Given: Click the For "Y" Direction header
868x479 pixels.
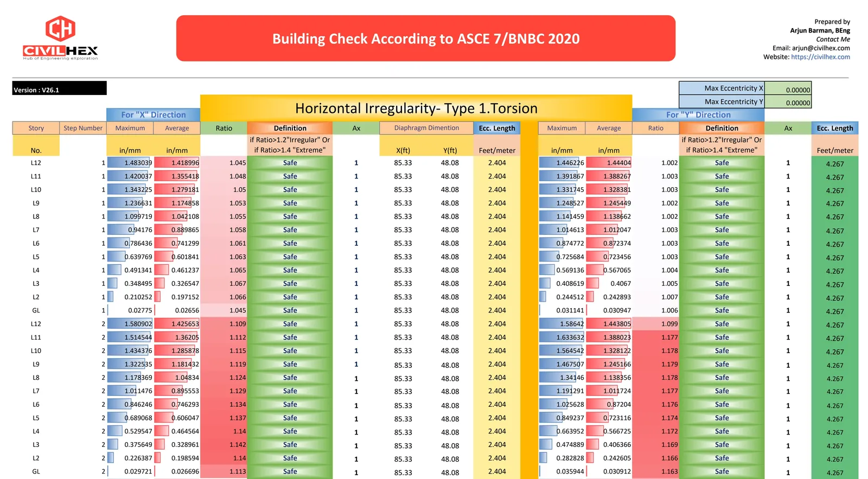Looking at the screenshot, I should [698, 115].
